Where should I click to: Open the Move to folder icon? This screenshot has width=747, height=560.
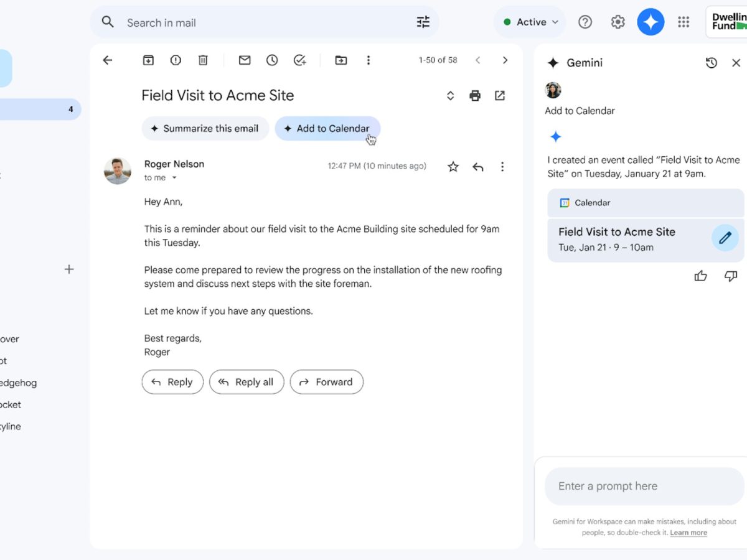(x=341, y=60)
